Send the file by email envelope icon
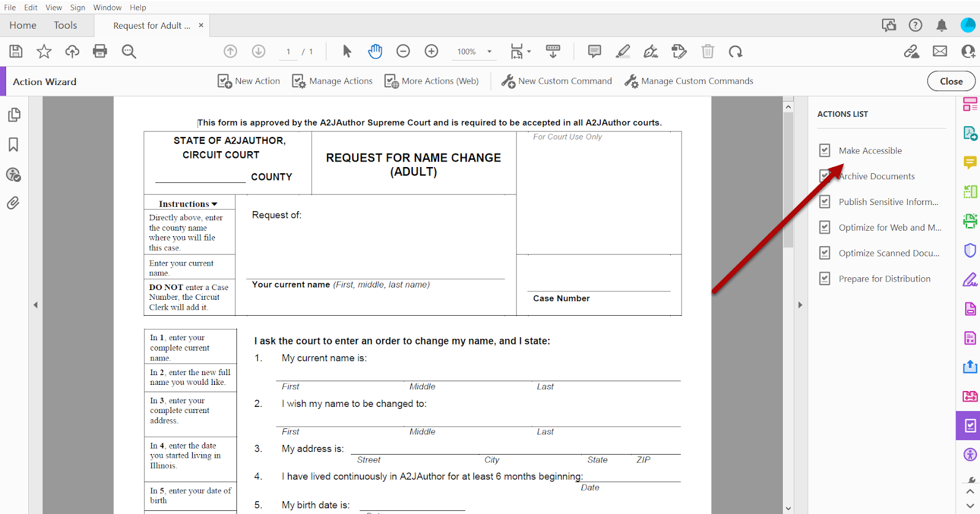Screen dimensions: 980x514 pos(940,51)
